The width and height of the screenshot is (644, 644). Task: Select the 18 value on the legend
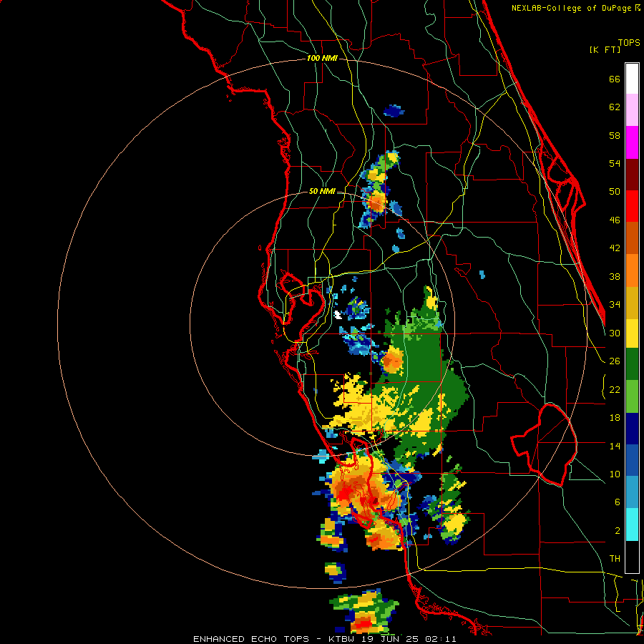pyautogui.click(x=615, y=418)
